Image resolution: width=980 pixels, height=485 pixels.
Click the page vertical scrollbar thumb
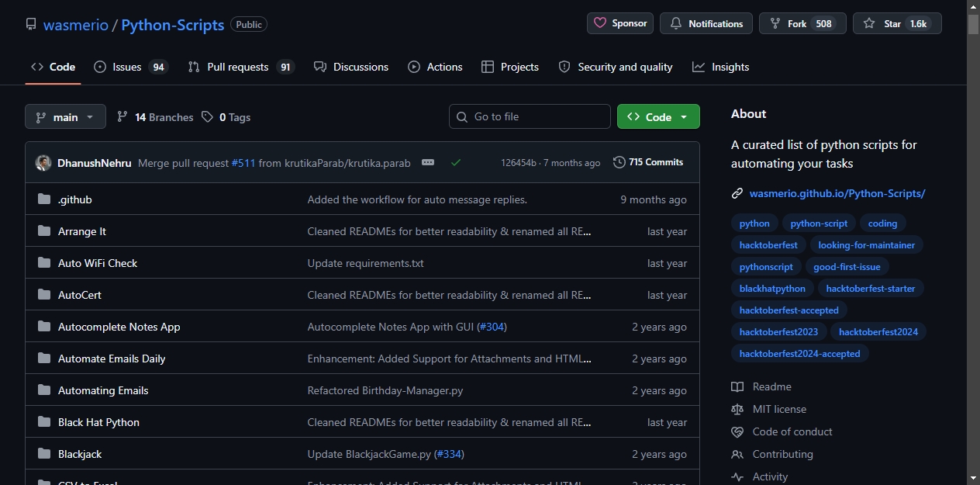973,24
